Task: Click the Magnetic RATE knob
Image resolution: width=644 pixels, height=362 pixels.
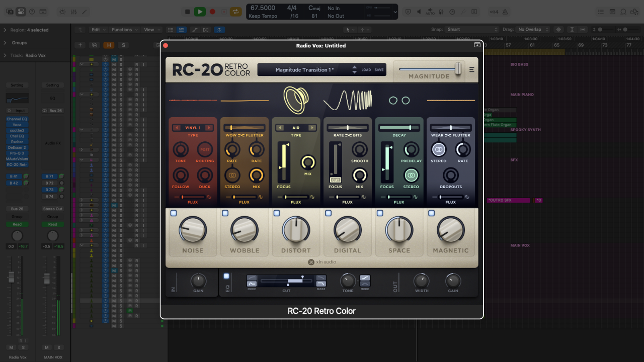Action: coord(463,149)
